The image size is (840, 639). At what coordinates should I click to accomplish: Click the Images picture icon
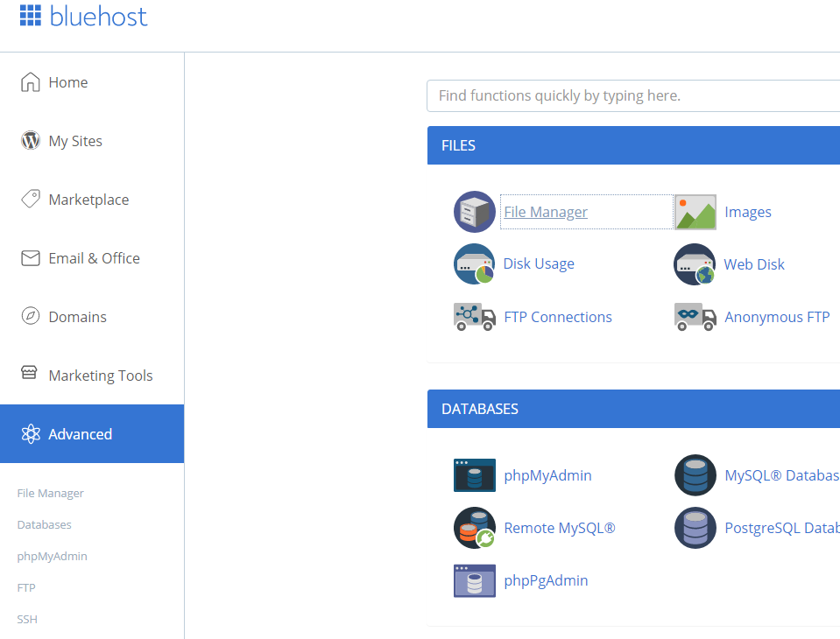pyautogui.click(x=695, y=212)
